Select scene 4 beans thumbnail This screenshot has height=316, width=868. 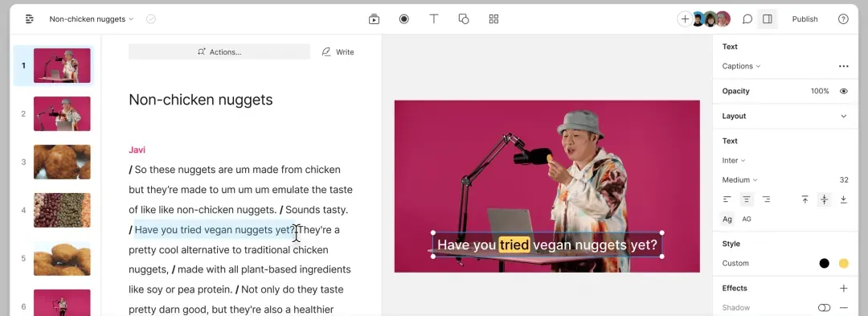coord(62,211)
